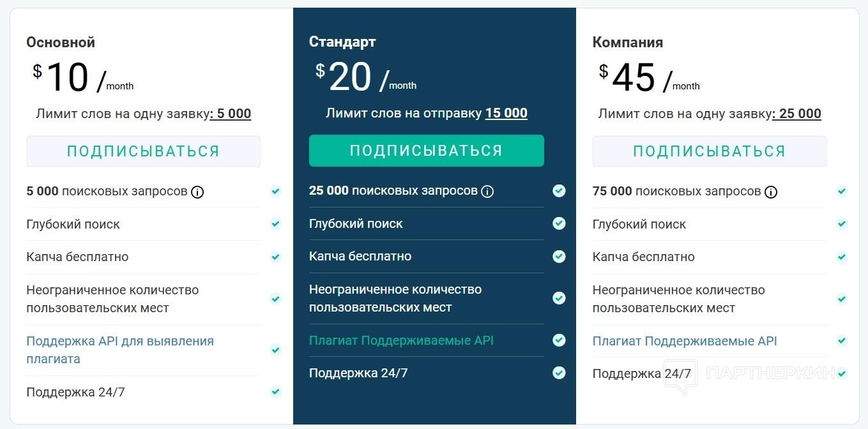Click the underlined 15 000 word limit
The image size is (868, 429).
click(506, 113)
